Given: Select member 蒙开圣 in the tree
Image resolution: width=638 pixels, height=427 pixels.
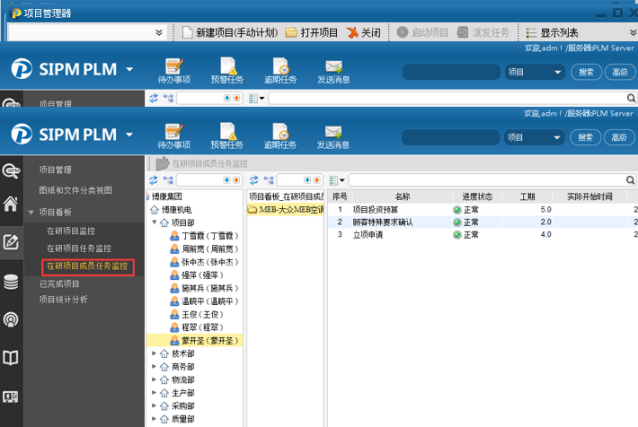Looking at the screenshot, I should (209, 341).
